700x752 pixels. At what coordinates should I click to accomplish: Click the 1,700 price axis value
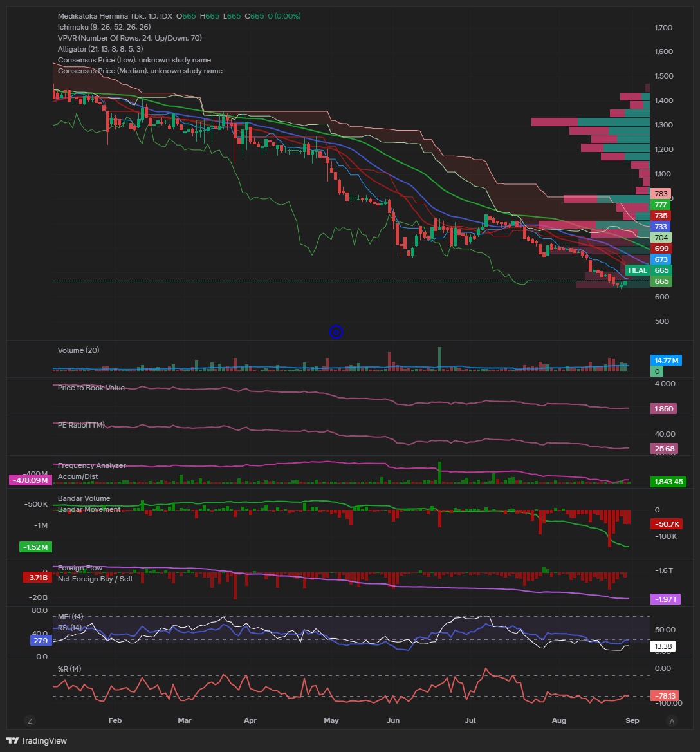tap(663, 27)
